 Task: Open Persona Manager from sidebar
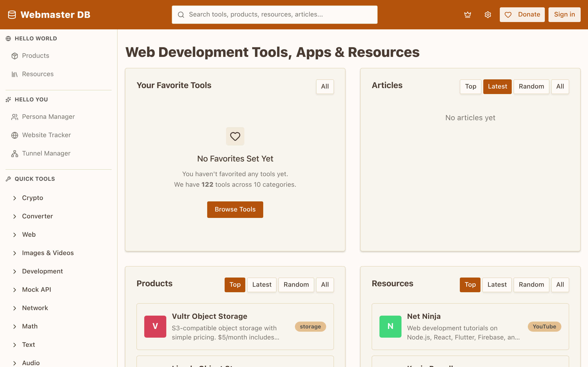[48, 117]
